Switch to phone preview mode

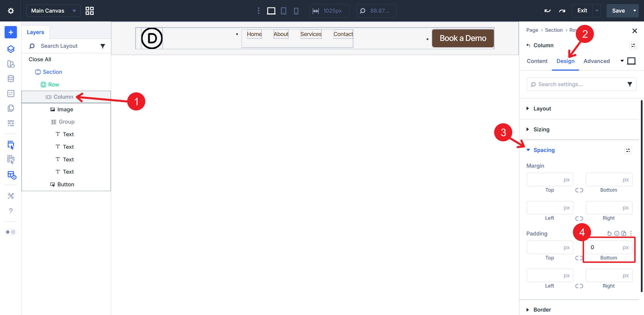tap(296, 11)
